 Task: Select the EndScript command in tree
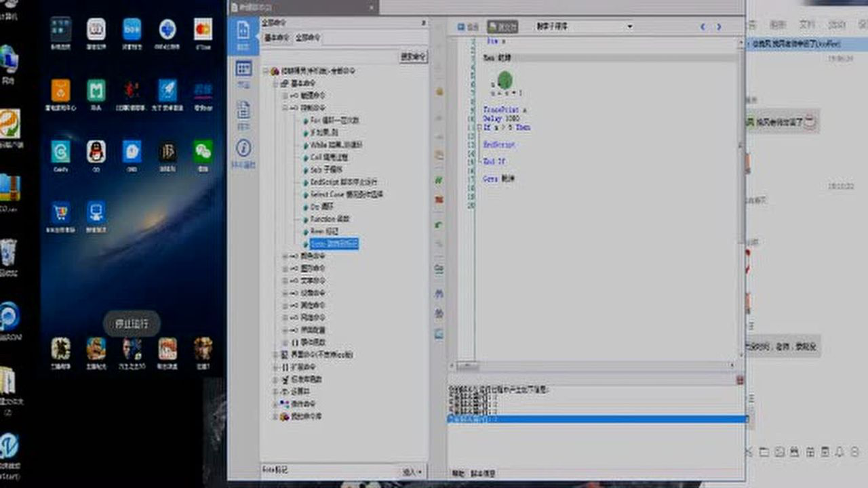click(x=344, y=182)
